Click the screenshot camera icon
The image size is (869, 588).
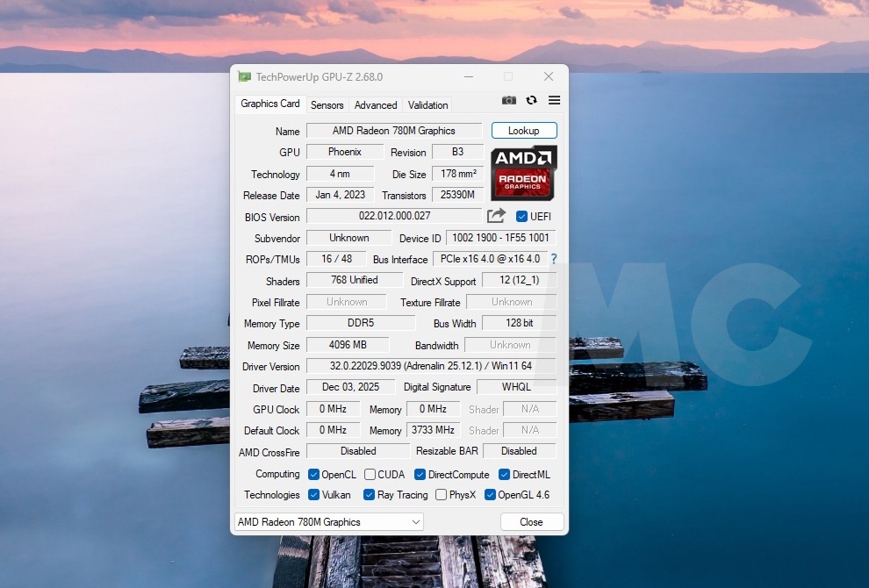click(x=509, y=101)
